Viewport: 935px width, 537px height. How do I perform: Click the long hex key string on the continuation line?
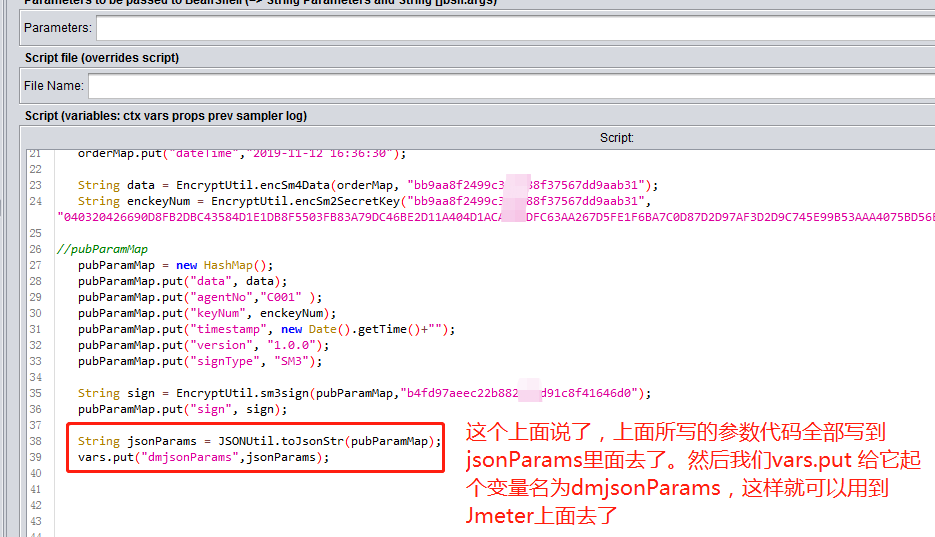tap(496, 218)
